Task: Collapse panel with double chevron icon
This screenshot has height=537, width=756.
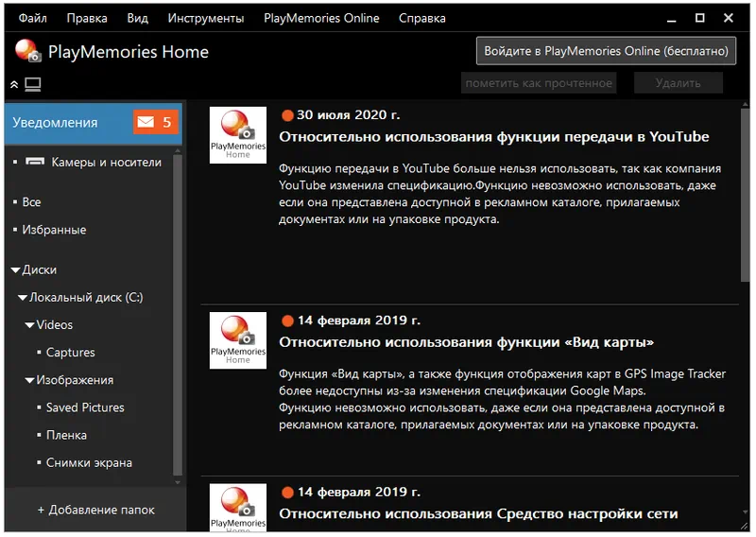Action: click(14, 85)
